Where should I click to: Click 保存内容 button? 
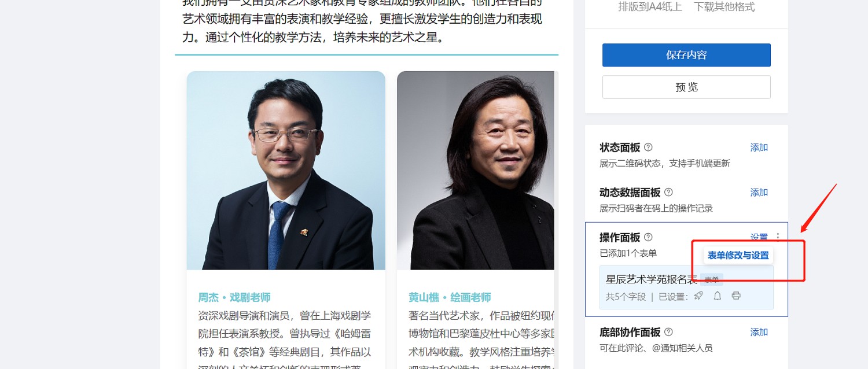[686, 55]
